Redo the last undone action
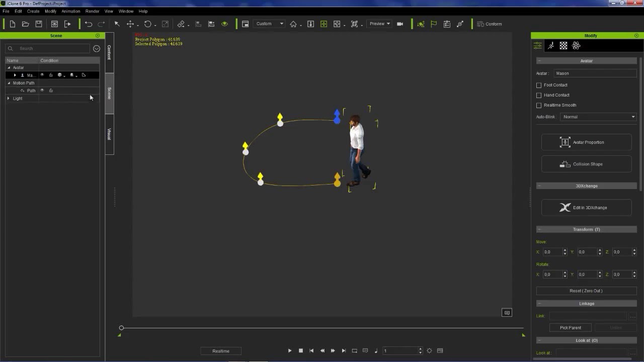644x362 pixels. (101, 24)
